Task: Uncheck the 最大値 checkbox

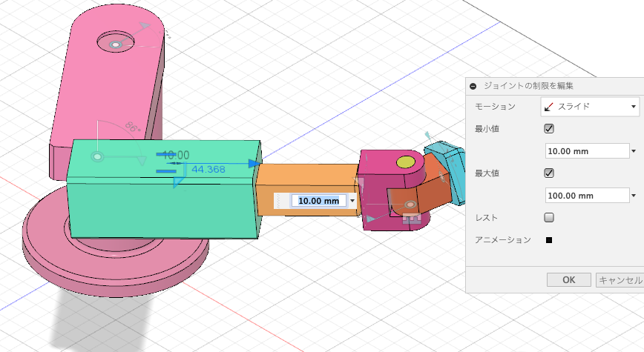Action: [549, 173]
